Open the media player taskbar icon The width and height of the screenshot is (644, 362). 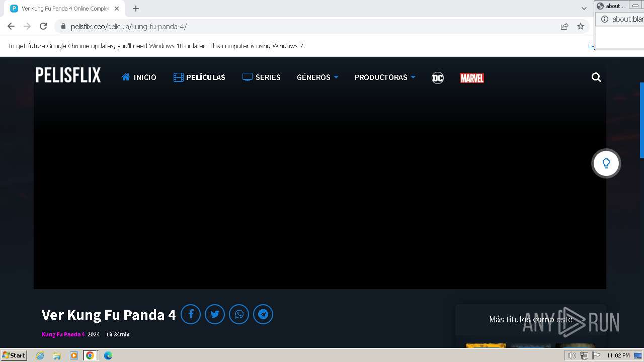coord(74,355)
